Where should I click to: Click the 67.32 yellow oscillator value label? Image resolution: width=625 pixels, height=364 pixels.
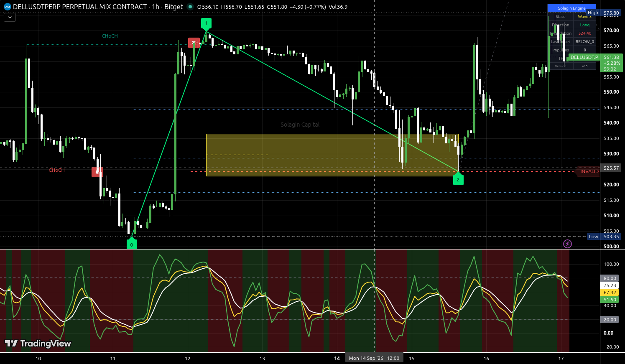point(610,293)
